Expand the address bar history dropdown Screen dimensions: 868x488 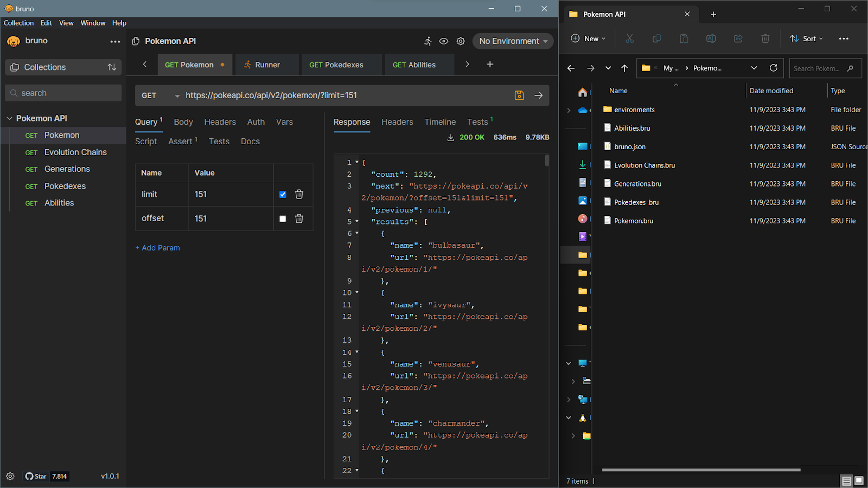(x=754, y=68)
